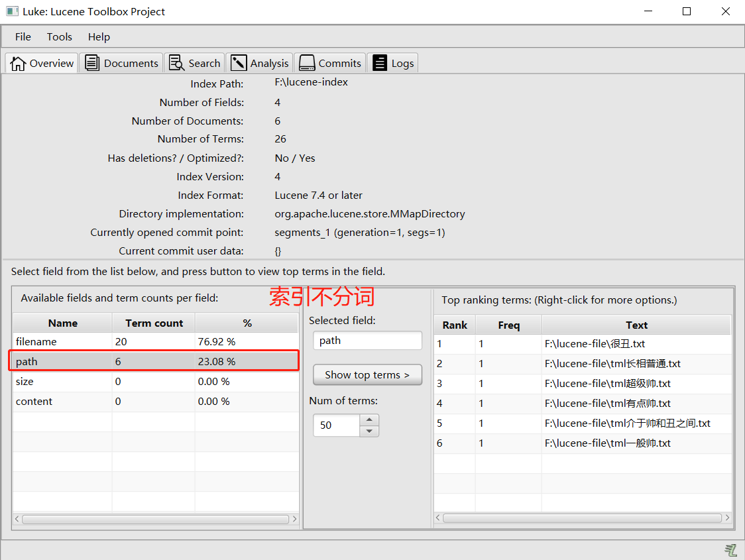Click the Analysis tab pencil icon

tap(239, 63)
